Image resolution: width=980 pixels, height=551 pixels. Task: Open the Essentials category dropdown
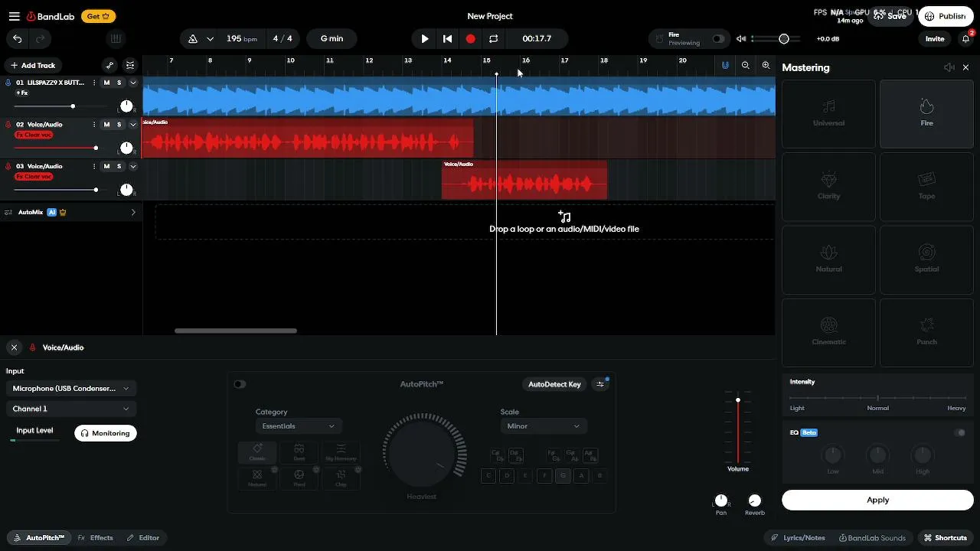coord(299,426)
